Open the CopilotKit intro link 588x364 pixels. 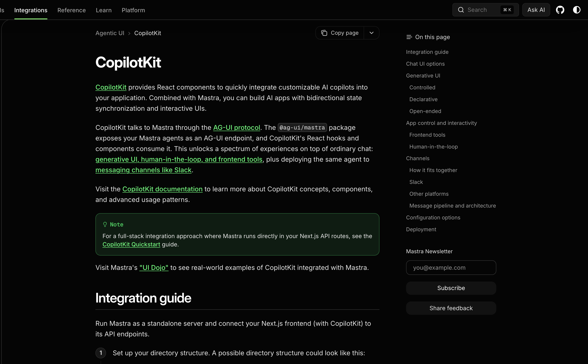point(111,87)
